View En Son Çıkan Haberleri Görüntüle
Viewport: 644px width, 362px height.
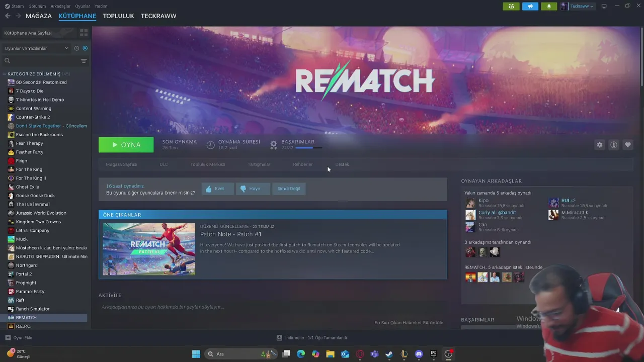tap(409, 322)
